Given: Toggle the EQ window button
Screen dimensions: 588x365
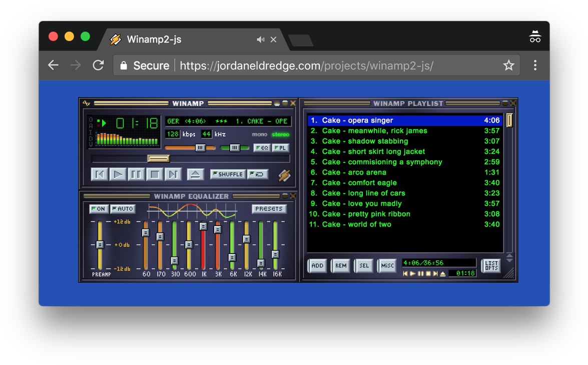Looking at the screenshot, I should coord(262,148).
